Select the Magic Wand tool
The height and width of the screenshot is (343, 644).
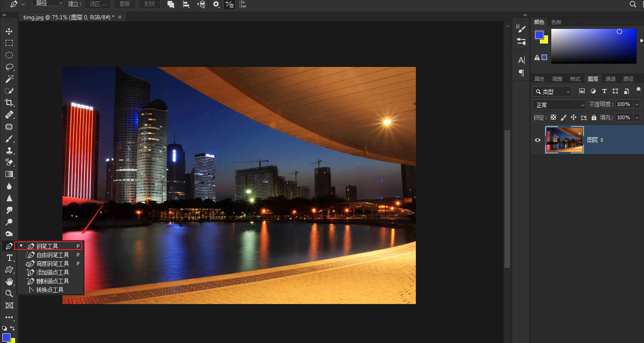[9, 79]
